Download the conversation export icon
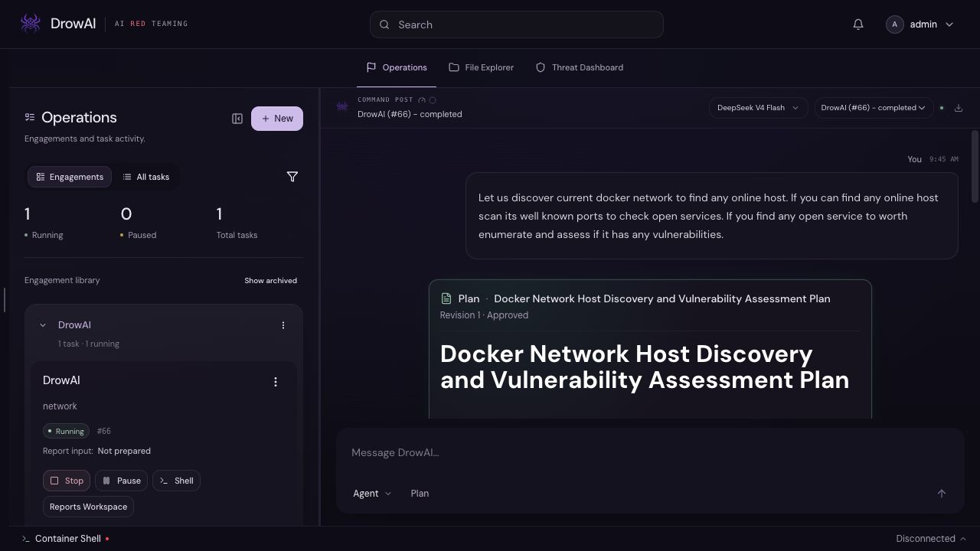This screenshot has width=980, height=551. [x=959, y=108]
